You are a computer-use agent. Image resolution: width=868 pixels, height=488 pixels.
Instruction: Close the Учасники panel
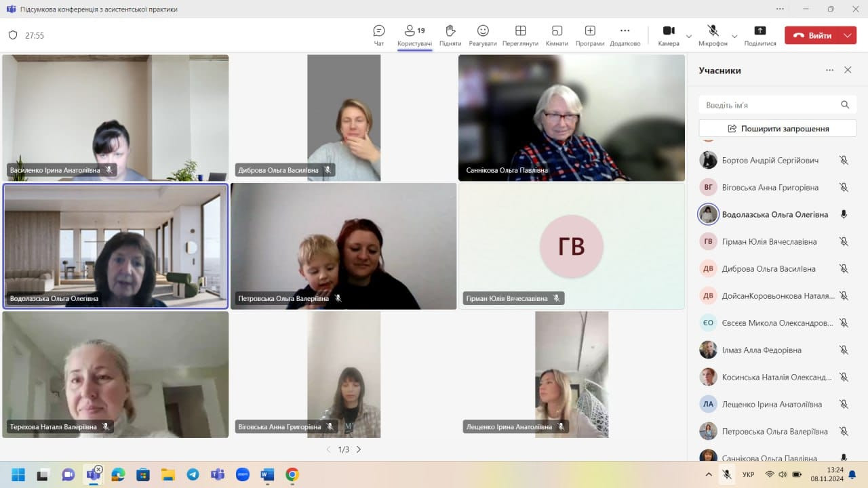(848, 70)
